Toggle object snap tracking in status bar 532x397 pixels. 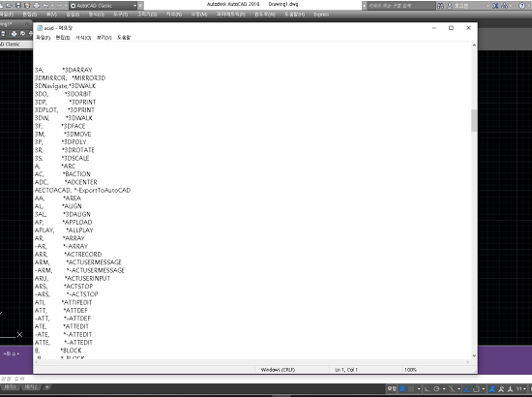tap(467, 389)
